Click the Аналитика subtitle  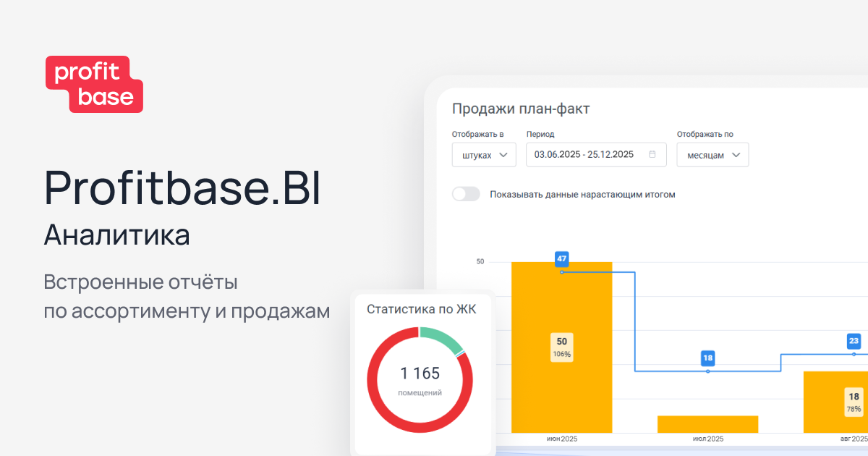tap(117, 235)
